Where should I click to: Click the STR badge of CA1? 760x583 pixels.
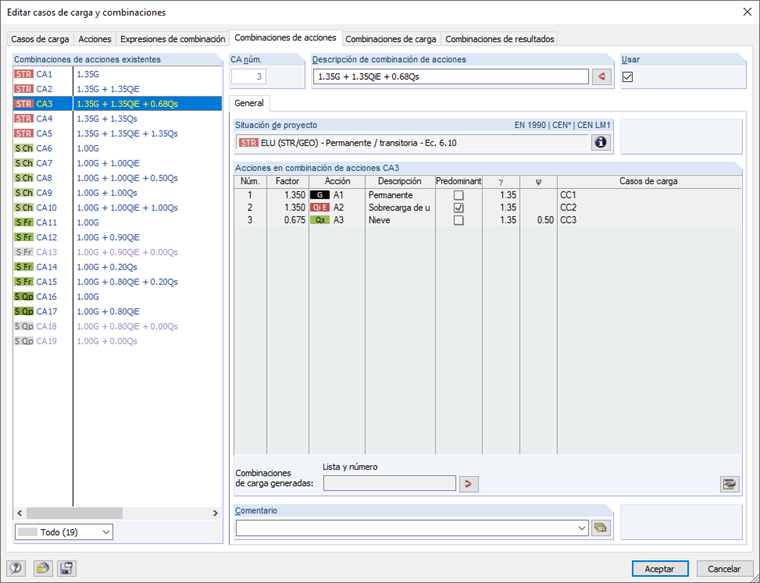coord(24,74)
